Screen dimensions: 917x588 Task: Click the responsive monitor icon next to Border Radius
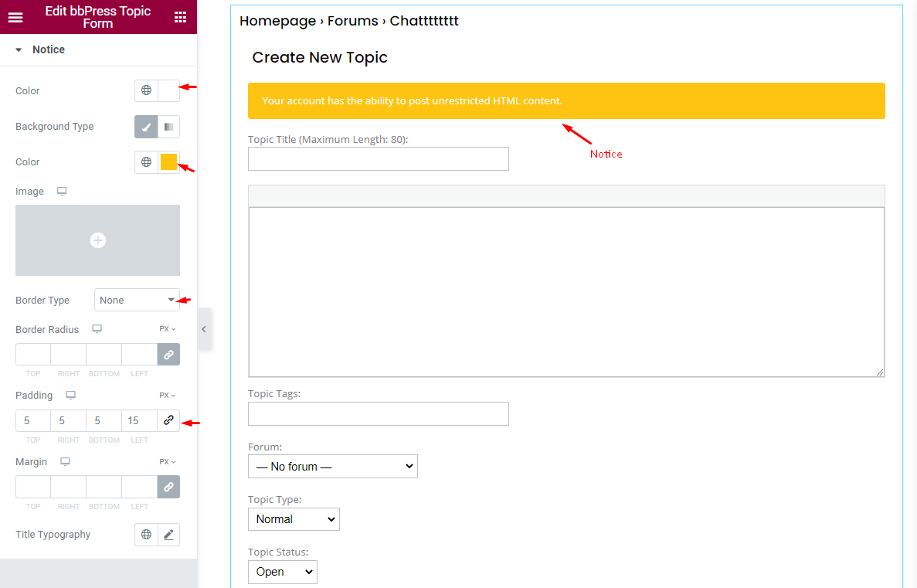(97, 328)
